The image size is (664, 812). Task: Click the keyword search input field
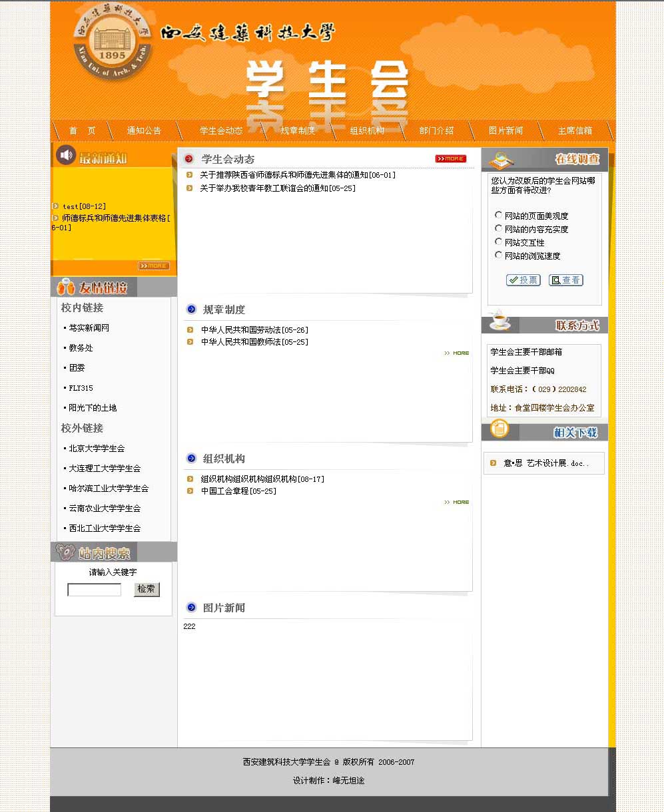pos(95,590)
